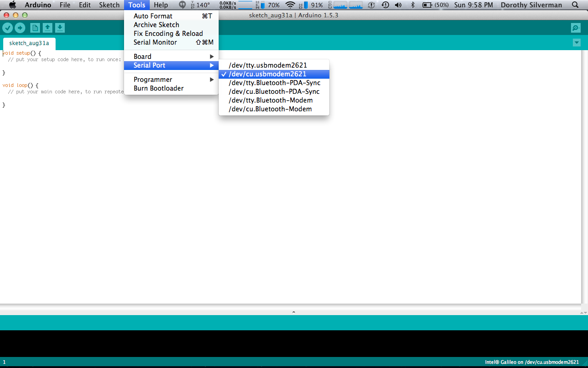Screen dimensions: 588x368
Task: Open Spotlight search magnifier icon
Action: [575, 5]
